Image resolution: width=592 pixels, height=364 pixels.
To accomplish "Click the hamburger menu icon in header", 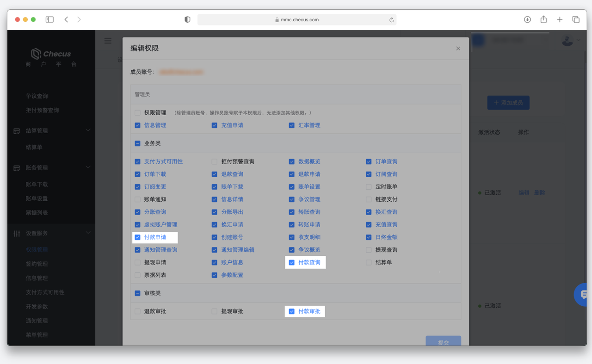I will click(108, 41).
